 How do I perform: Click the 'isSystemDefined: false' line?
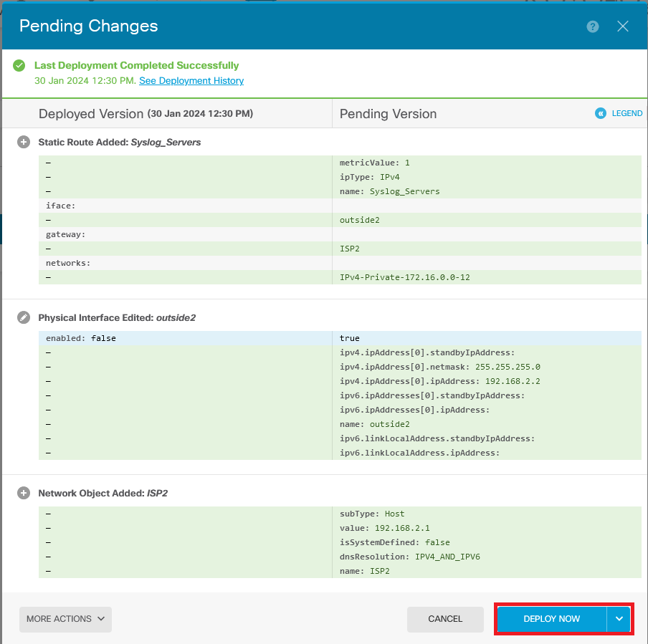click(x=395, y=542)
